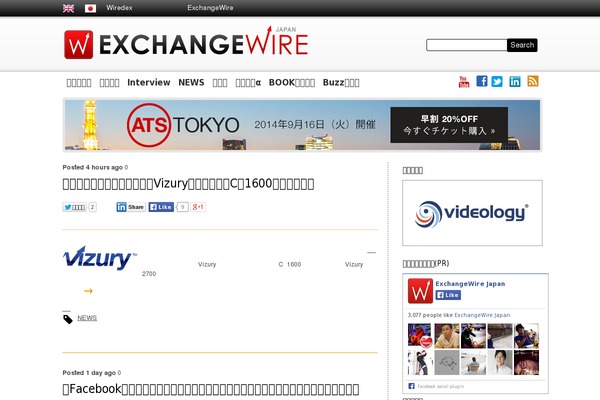The image size is (600, 400).
Task: Open the LinkedIn icon in header
Action: (515, 81)
